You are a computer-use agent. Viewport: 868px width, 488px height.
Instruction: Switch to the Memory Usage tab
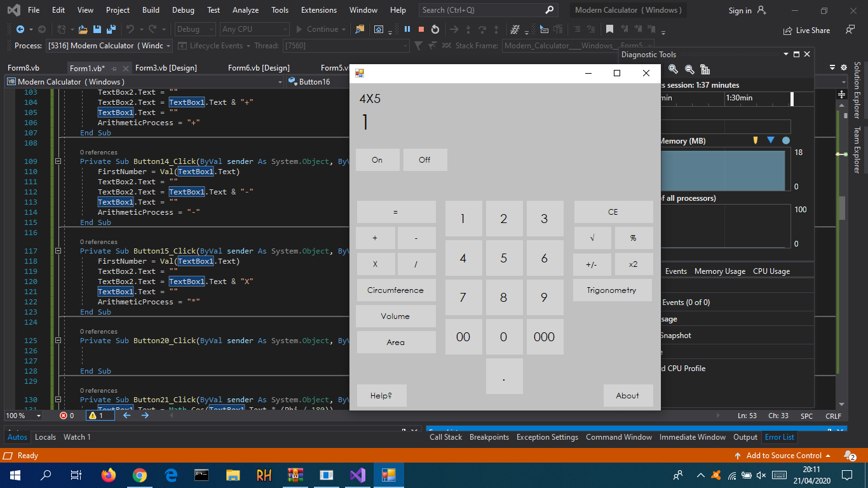pos(720,271)
